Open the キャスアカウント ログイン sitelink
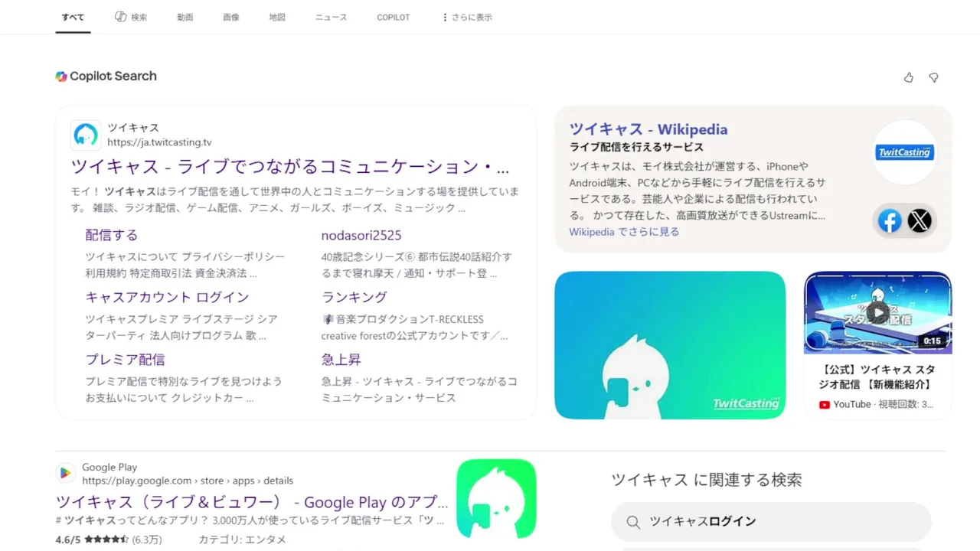 coord(167,297)
